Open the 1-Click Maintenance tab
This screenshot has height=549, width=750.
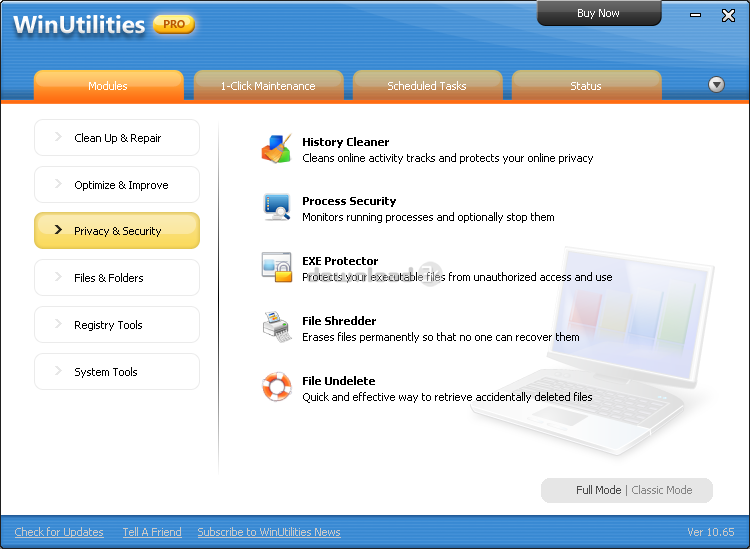click(x=268, y=86)
